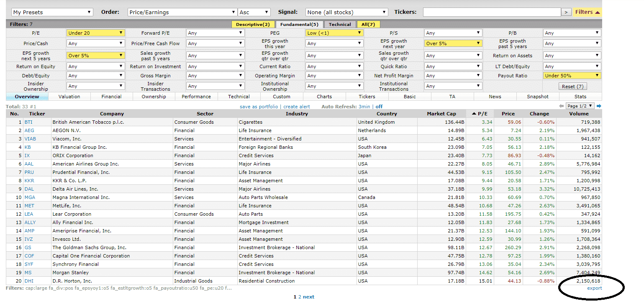Image resolution: width=644 pixels, height=306 pixels.
Task: Click industry cell Mortgage Investment
Action: coord(264,222)
